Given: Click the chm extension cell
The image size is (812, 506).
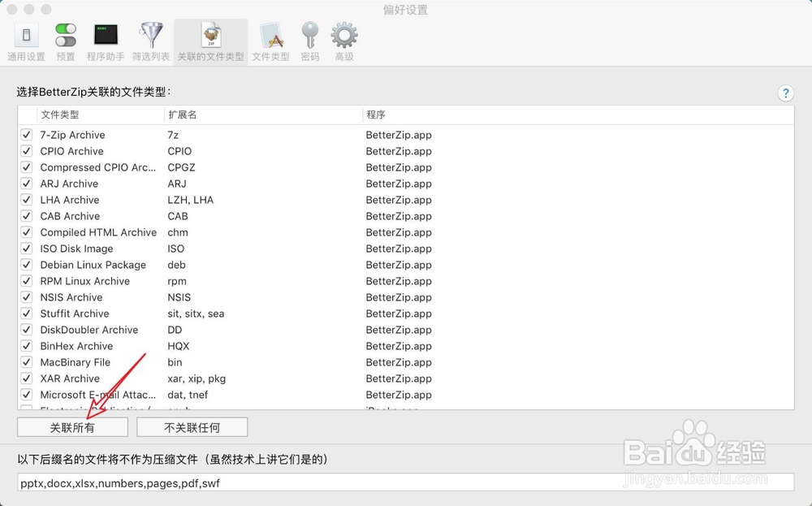Looking at the screenshot, I should 178,232.
